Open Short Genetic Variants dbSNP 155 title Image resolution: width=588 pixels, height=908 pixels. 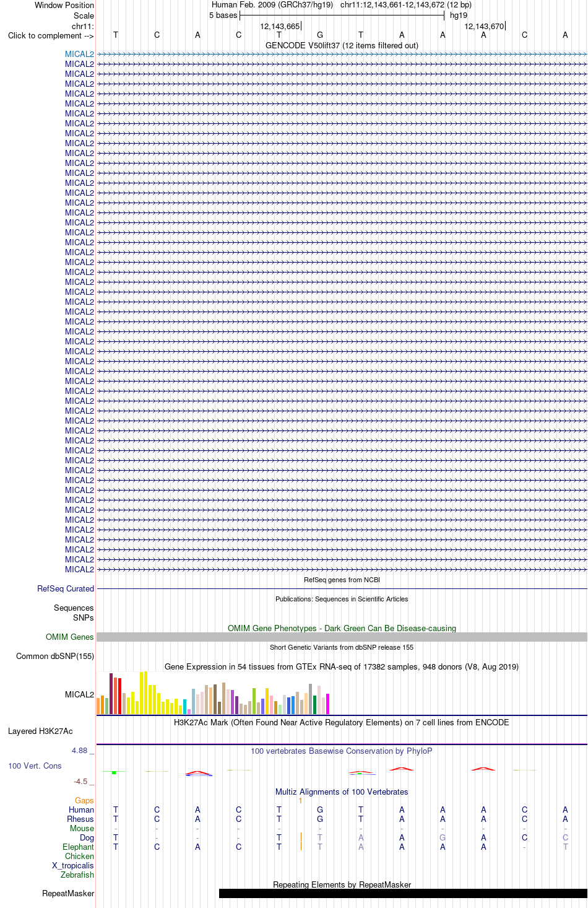(342, 647)
